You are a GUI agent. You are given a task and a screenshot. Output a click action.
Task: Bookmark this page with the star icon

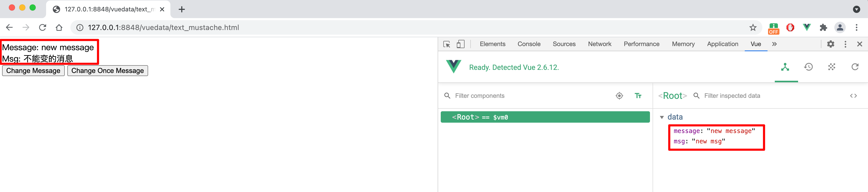(753, 28)
